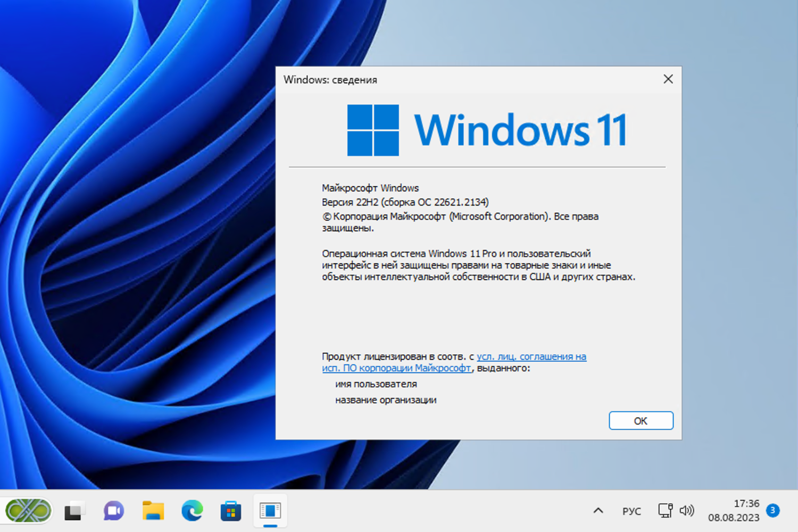
Task: Click the blue four-square Windows logo in the dialog
Action: click(372, 129)
